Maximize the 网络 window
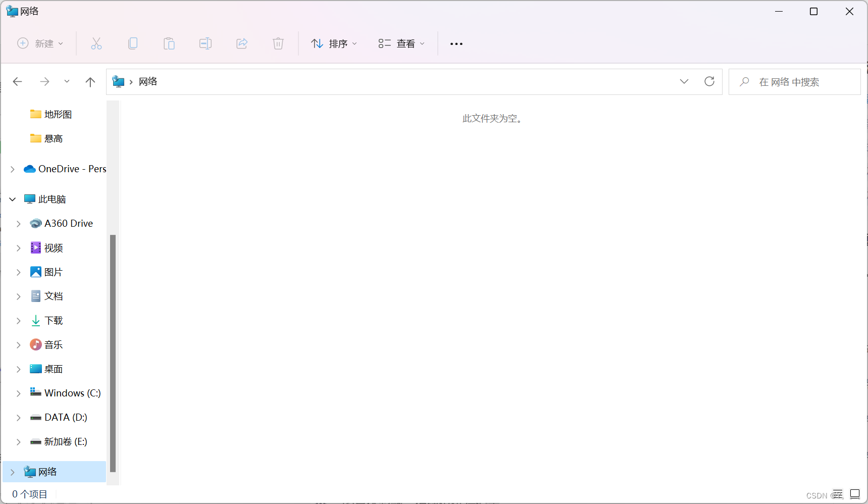Screen dimensions: 868x504 (814, 11)
